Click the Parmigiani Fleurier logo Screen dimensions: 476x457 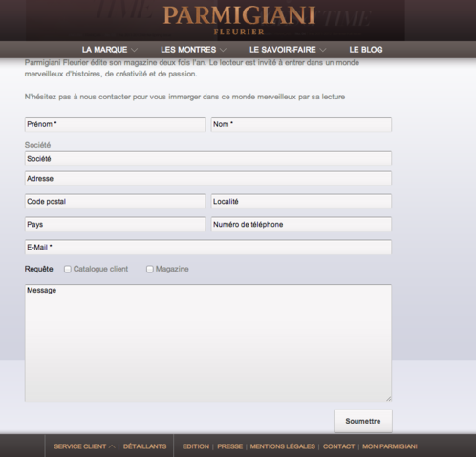(239, 20)
